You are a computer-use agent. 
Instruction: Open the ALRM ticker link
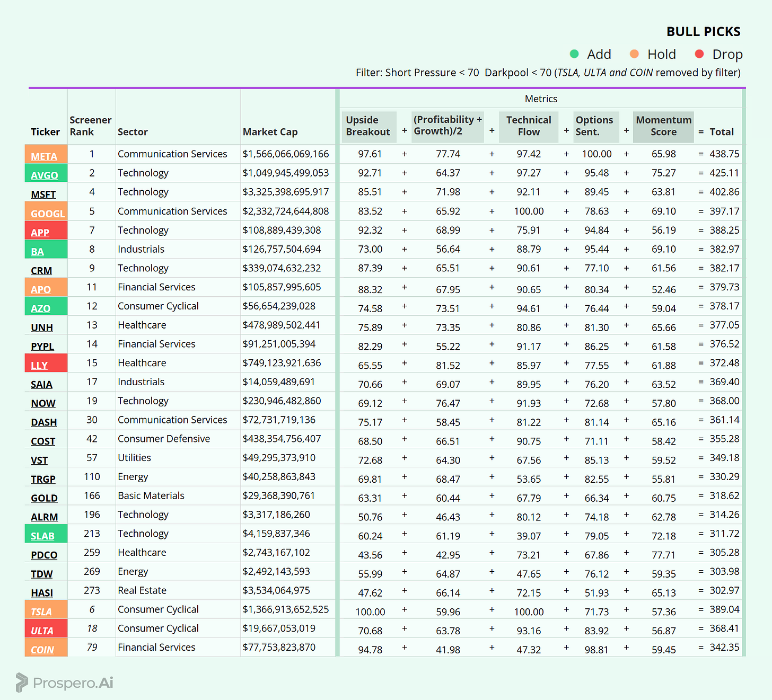pos(45,517)
